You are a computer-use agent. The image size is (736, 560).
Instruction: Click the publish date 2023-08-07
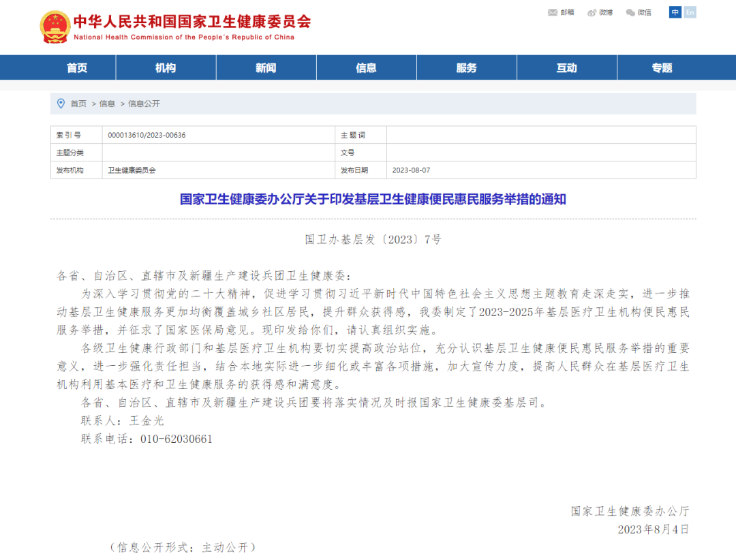coord(411,170)
